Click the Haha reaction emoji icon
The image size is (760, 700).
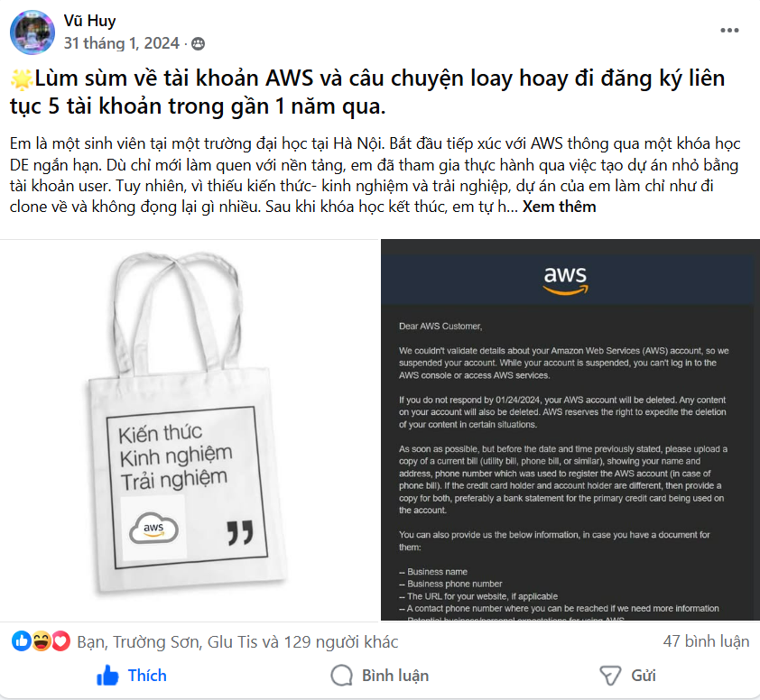[42, 641]
